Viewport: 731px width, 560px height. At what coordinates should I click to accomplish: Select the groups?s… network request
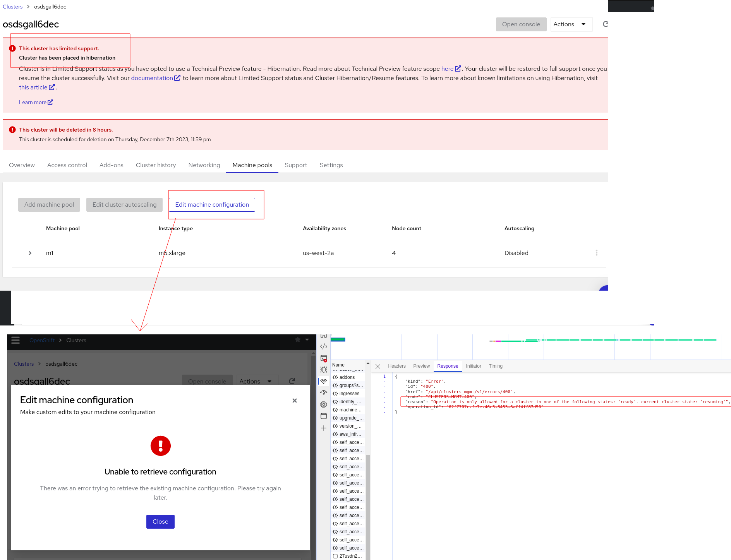coord(347,385)
